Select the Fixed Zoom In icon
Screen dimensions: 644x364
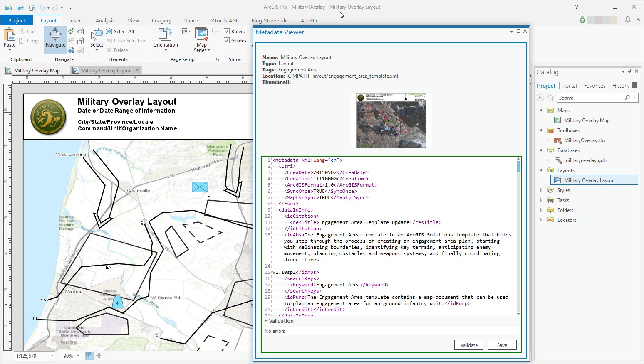pos(71,40)
